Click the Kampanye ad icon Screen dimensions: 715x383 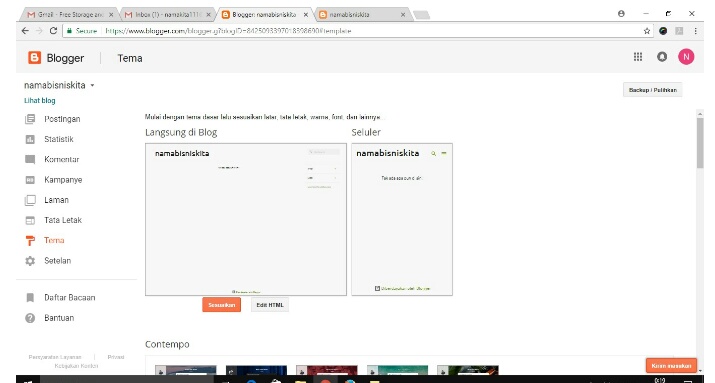(30, 180)
